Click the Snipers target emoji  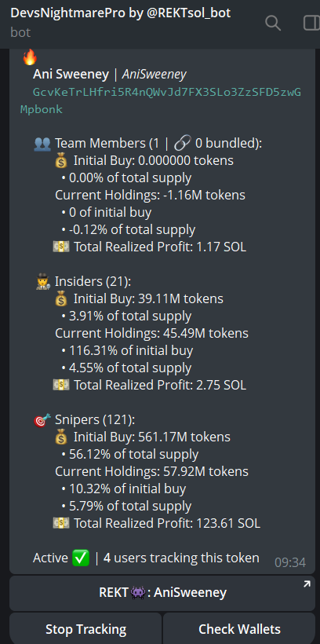pos(42,420)
